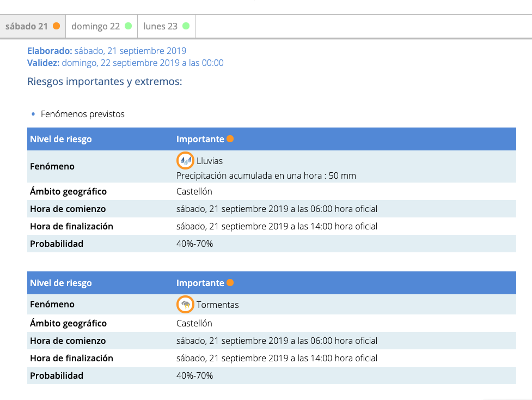Click green dot on lunes 23 tab
The width and height of the screenshot is (532, 400).
[x=186, y=26]
